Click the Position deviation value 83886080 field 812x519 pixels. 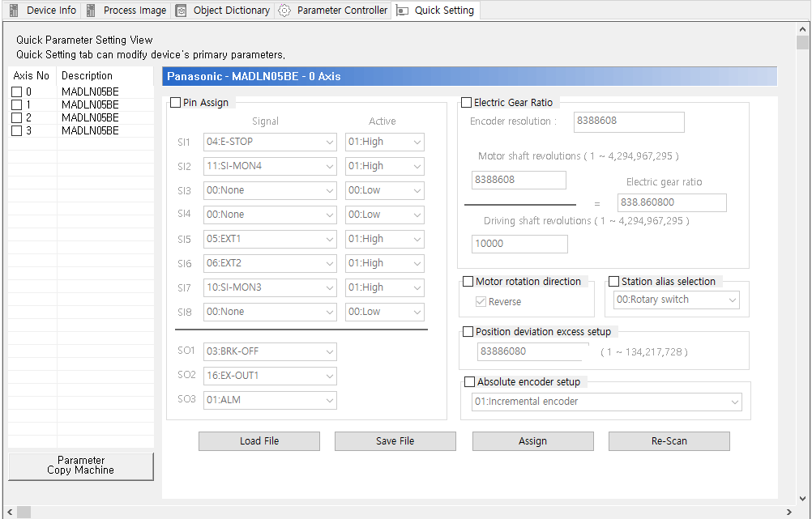pyautogui.click(x=533, y=351)
